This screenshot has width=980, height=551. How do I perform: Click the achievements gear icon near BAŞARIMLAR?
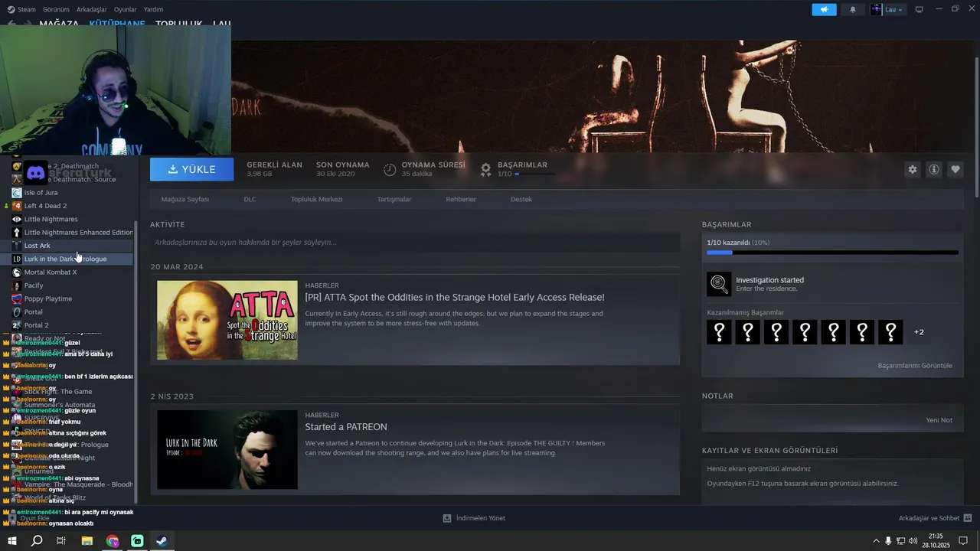pos(485,169)
